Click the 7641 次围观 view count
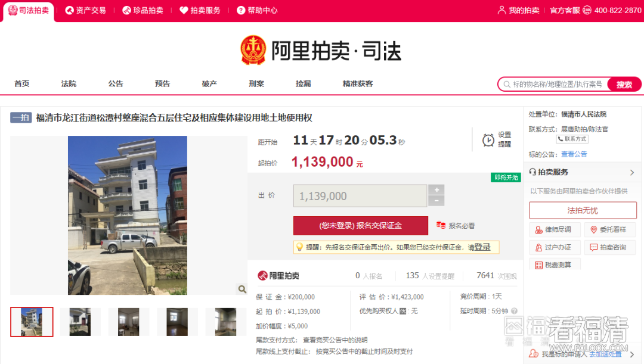This screenshot has width=644, height=364. coord(497,276)
